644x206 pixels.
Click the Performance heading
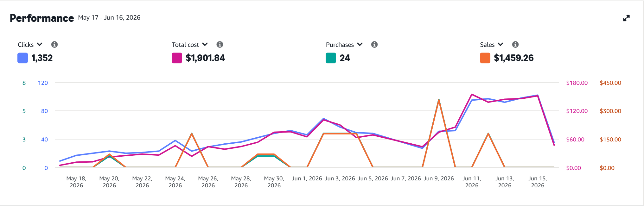click(42, 18)
